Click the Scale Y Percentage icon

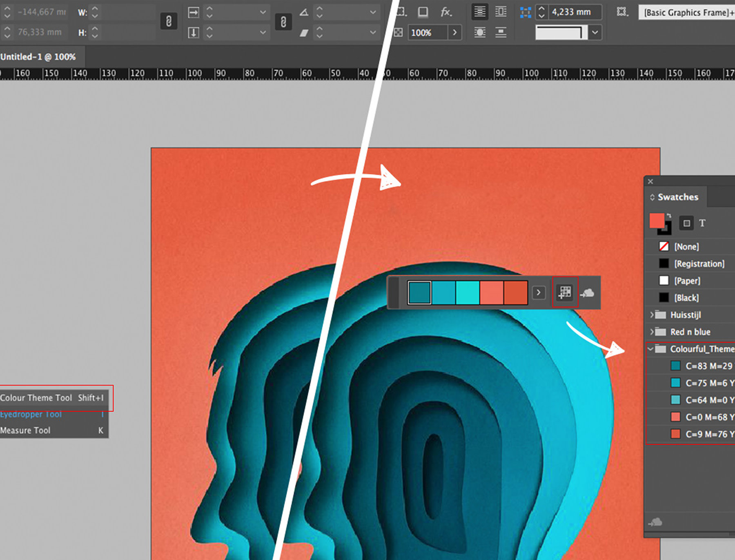click(194, 32)
